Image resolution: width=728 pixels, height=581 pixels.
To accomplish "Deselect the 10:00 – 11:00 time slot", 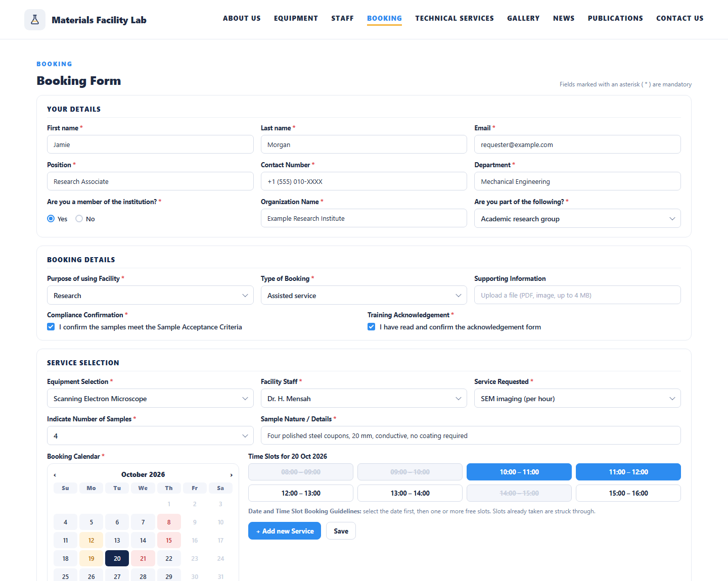I will pos(519,472).
